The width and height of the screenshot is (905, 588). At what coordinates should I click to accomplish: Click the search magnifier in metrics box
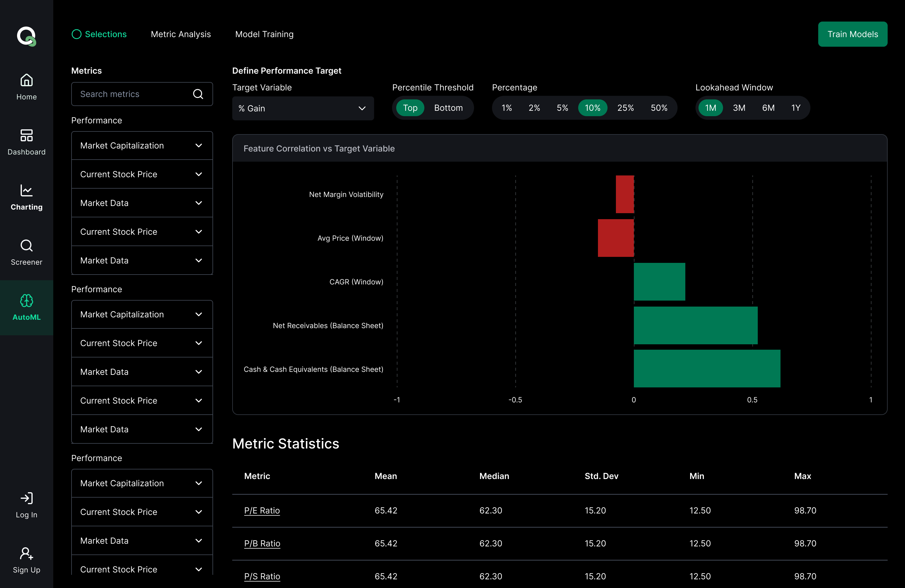(x=198, y=94)
